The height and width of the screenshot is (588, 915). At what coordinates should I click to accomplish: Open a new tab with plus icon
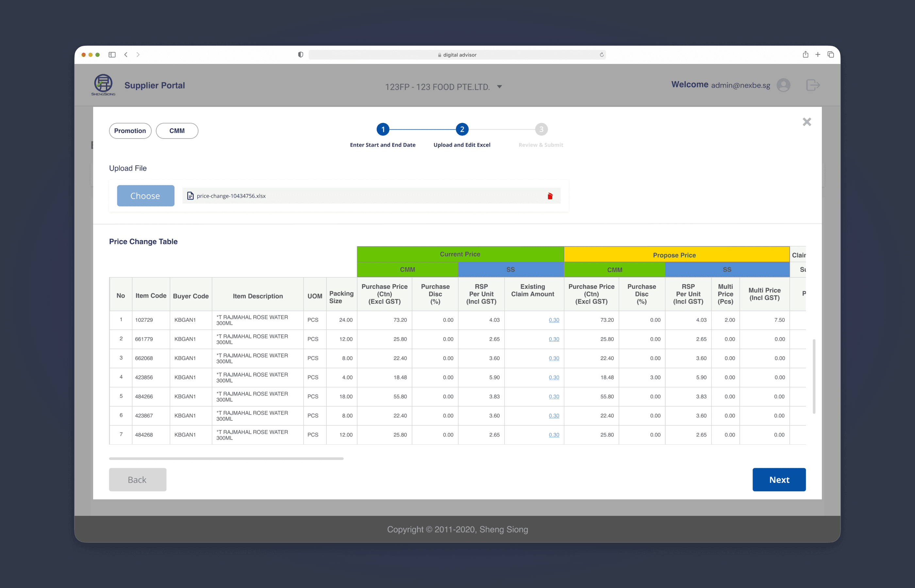[x=818, y=55]
